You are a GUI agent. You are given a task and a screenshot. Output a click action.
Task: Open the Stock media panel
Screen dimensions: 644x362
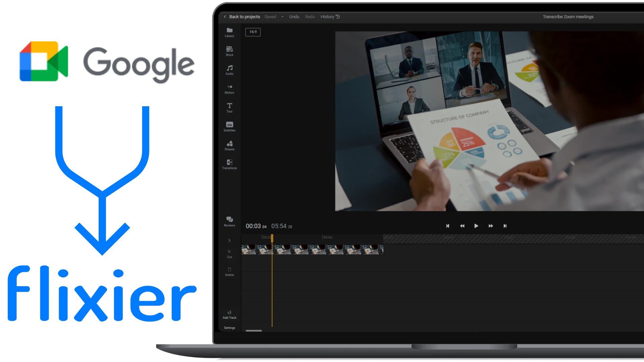coord(229,51)
